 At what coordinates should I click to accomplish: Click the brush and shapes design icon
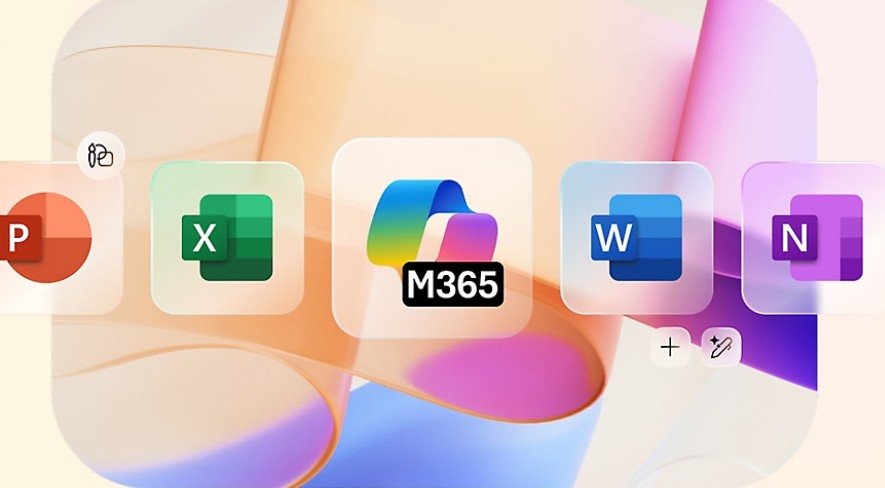pos(100,156)
